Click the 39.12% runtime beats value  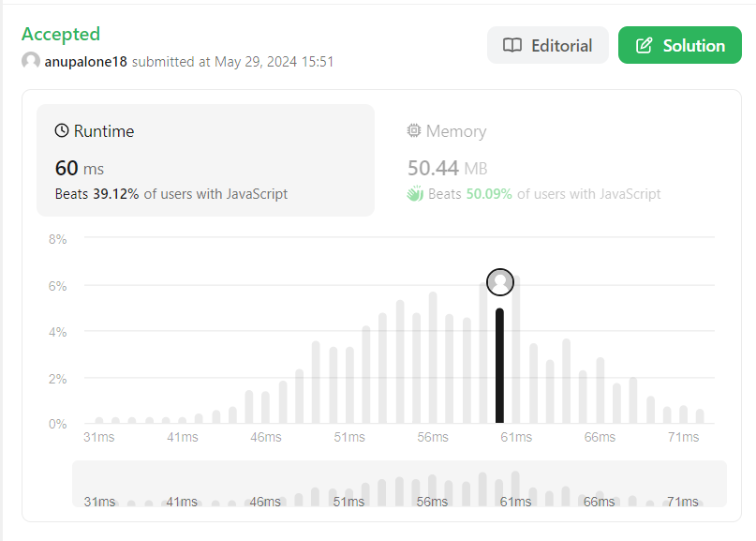[x=116, y=194]
